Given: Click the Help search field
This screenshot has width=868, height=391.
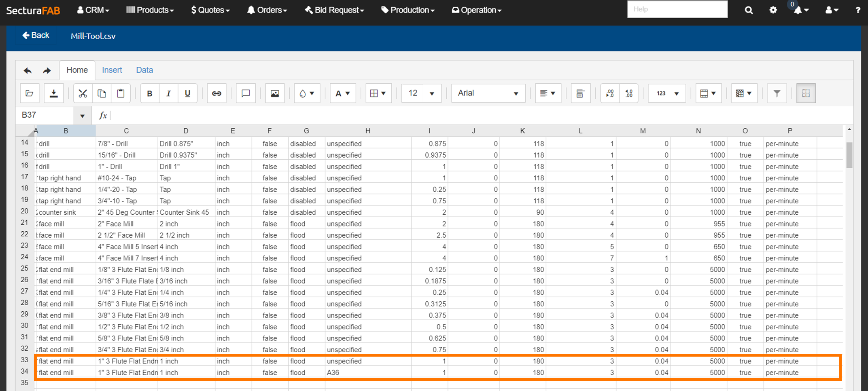Looking at the screenshot, I should (677, 9).
